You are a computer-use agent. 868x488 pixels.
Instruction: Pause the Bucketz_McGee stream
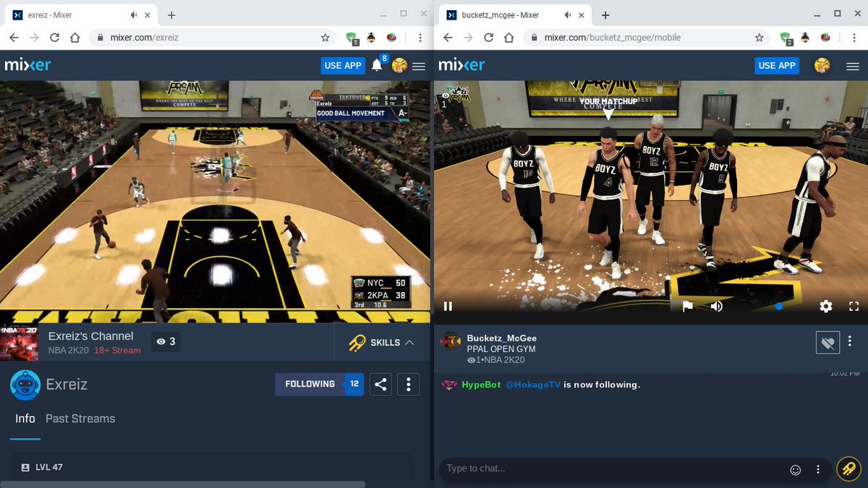448,307
